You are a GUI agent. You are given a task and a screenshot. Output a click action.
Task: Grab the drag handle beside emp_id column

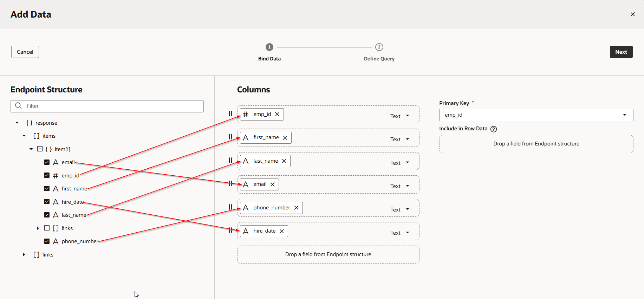230,113
